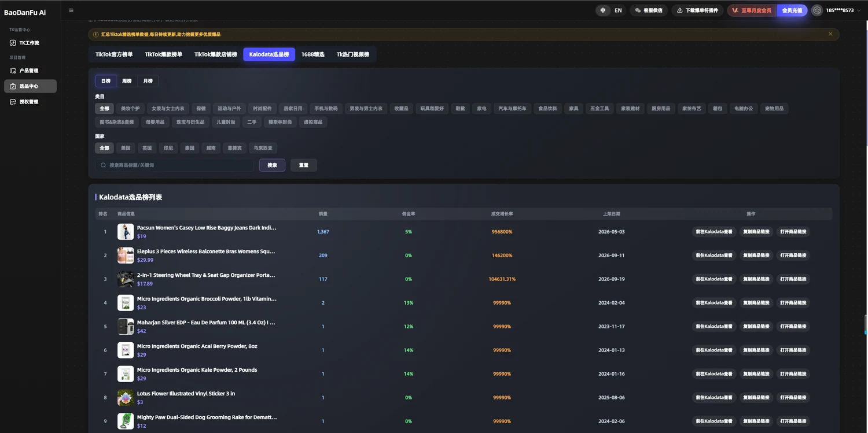Switch to Tk热门视频榜 tab

[x=353, y=54]
